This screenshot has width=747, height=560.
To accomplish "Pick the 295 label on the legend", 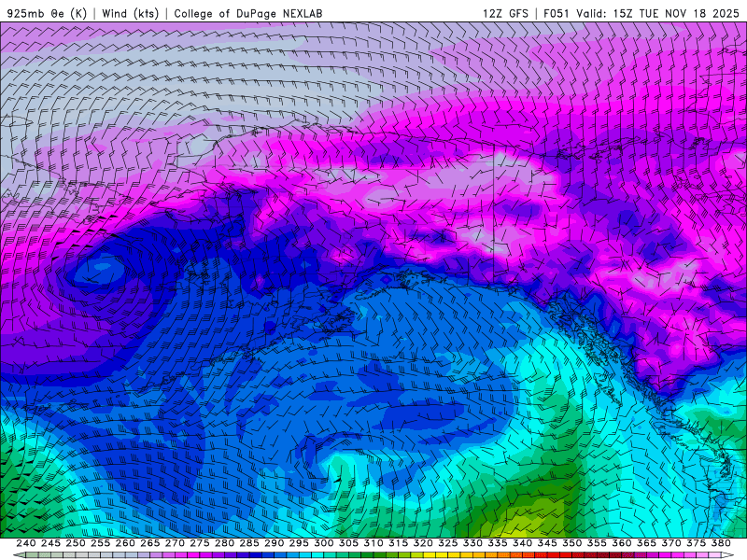I will (x=299, y=543).
